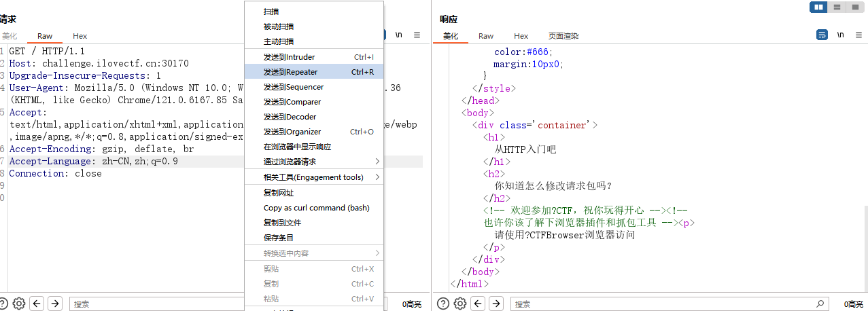The image size is (868, 311).
Task: Select 发送到Intruder in the context menu
Action: coord(314,57)
